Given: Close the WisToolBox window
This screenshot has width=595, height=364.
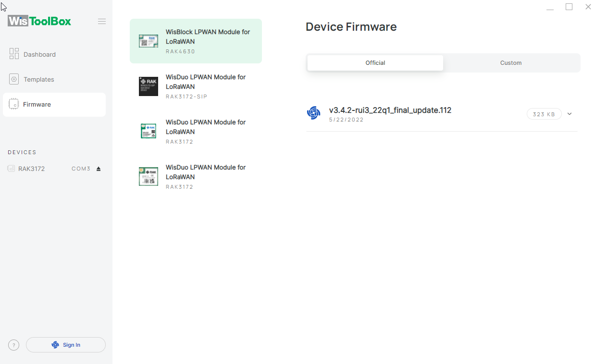Looking at the screenshot, I should coord(588,7).
